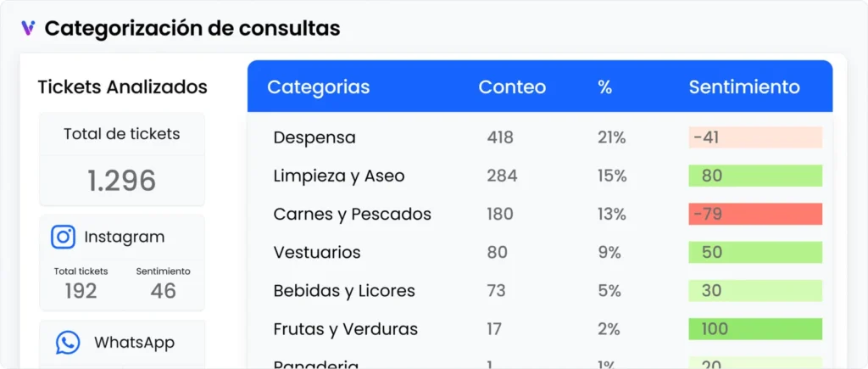
Task: Click the Instagram Sentimiento value 46
Action: click(163, 291)
